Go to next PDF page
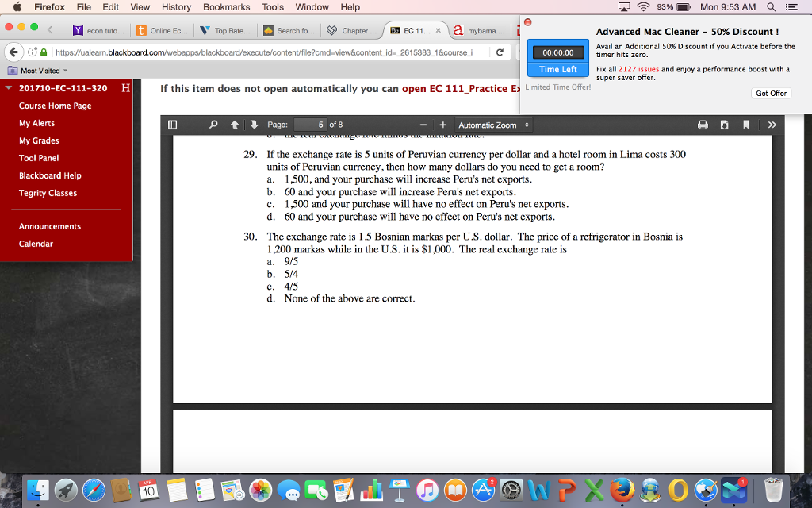This screenshot has width=812, height=508. coord(254,125)
